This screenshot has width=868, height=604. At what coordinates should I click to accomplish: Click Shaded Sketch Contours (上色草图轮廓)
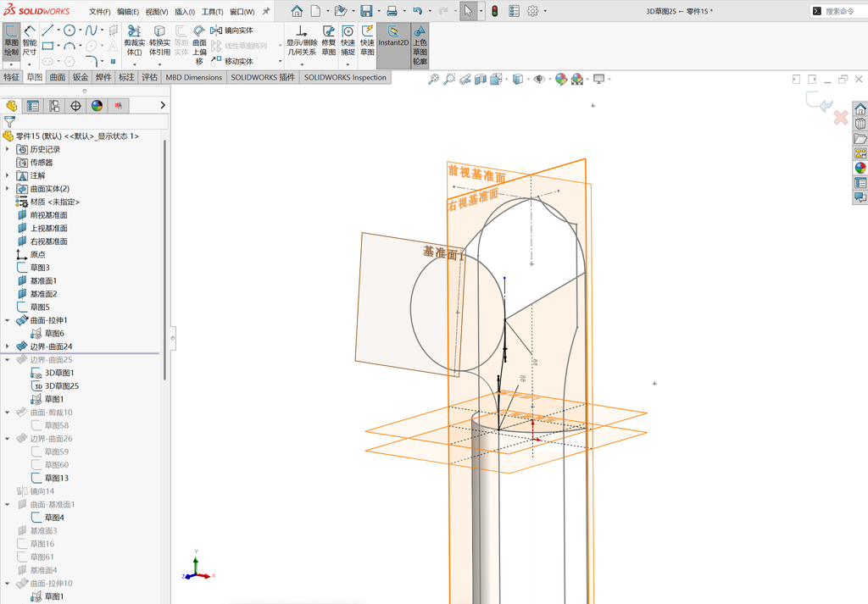click(x=420, y=46)
